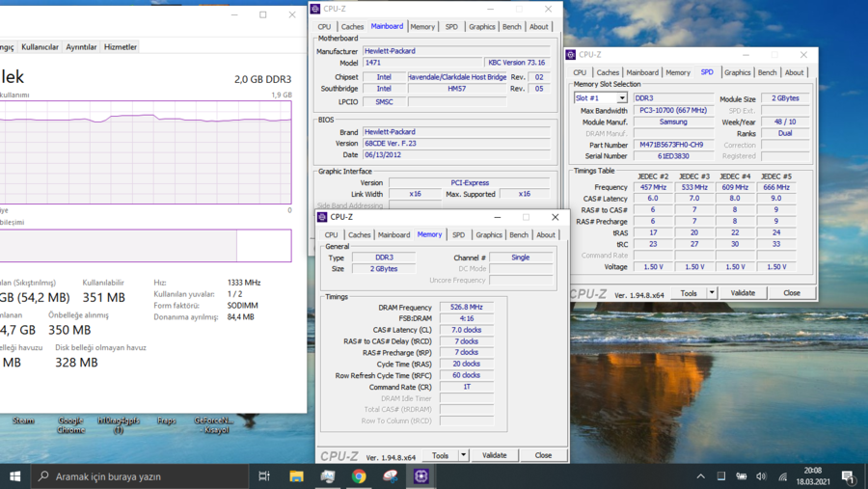Switch to CPU tab in Memory window
This screenshot has width=868, height=489.
331,234
